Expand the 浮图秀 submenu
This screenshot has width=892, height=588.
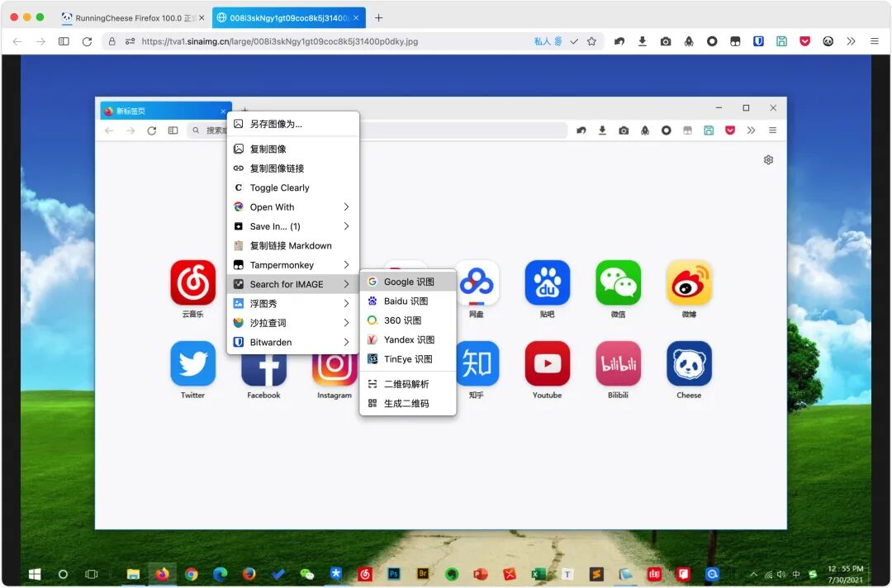click(x=293, y=304)
